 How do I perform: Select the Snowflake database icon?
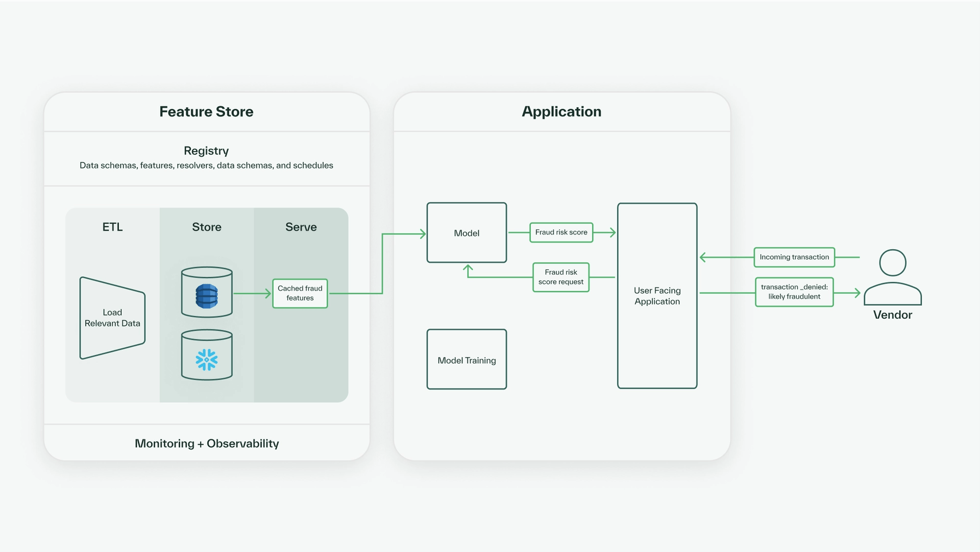coord(206,355)
